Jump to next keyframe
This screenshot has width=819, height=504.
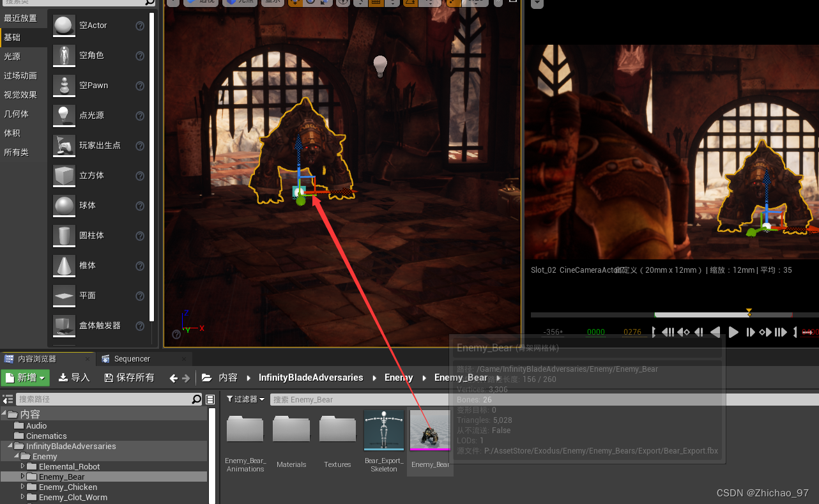765,332
